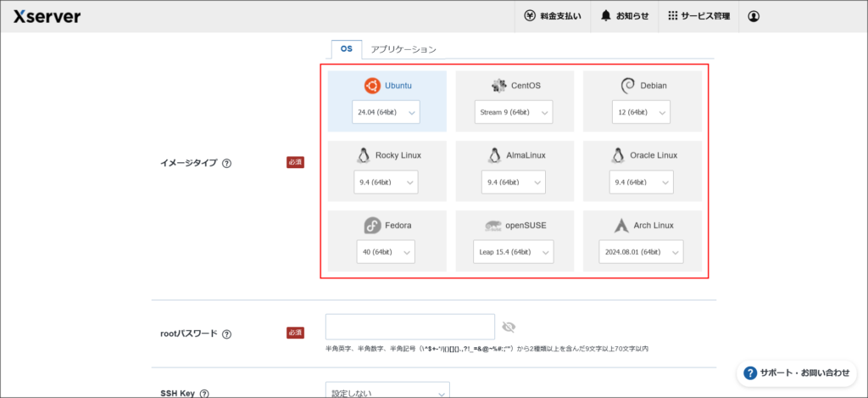
Task: Click help icon beside イメージタイプ
Action: coord(226,164)
